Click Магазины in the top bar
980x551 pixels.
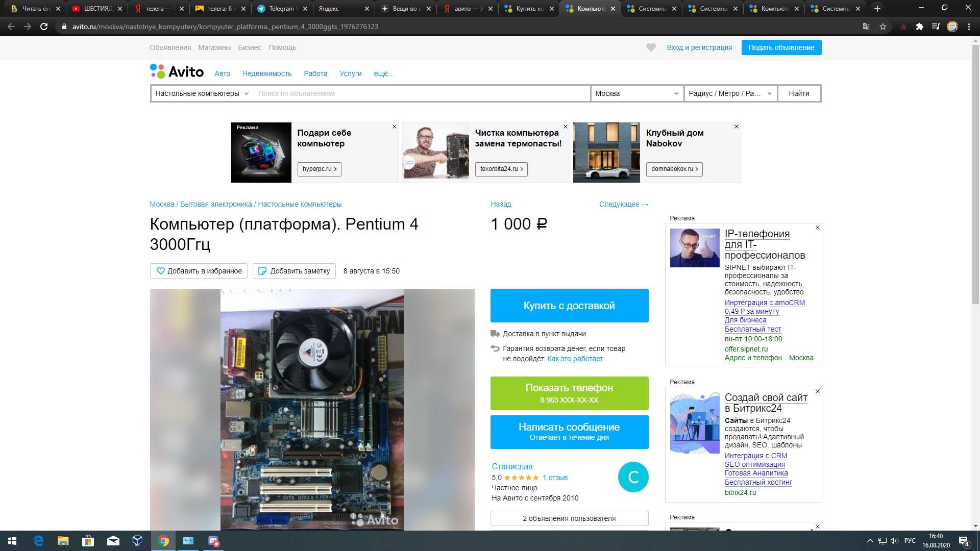click(x=214, y=47)
